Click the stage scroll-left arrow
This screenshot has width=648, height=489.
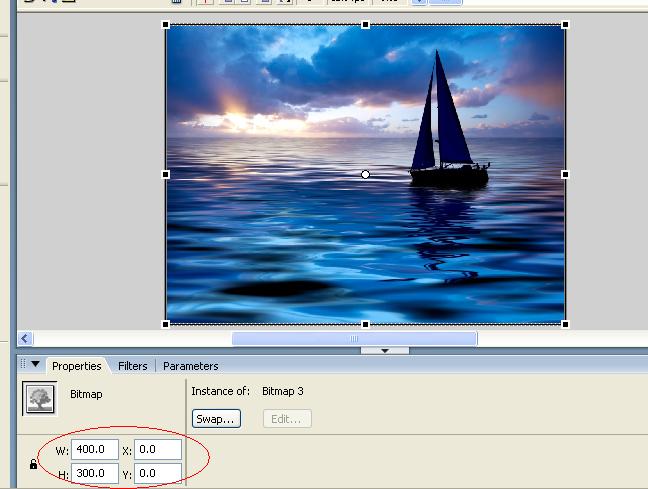(25, 339)
